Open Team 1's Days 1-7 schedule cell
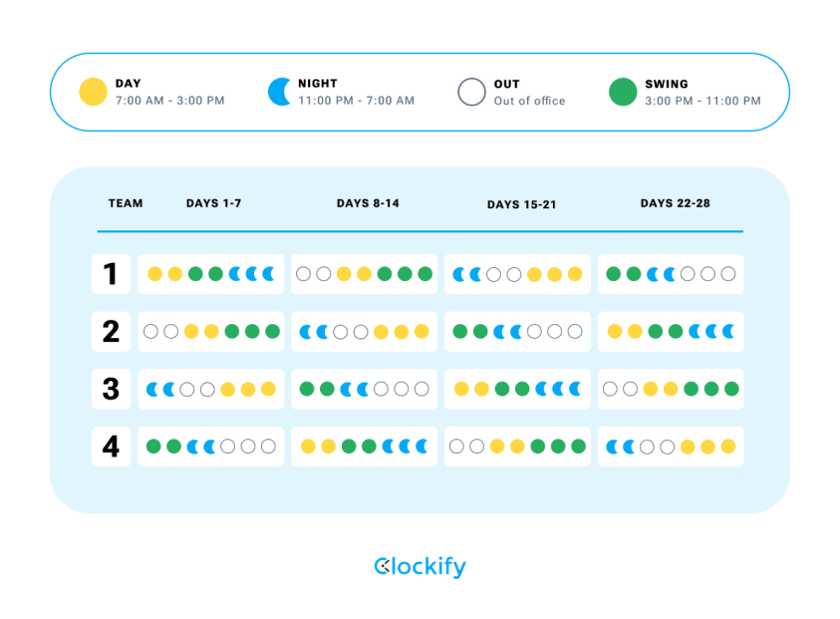840x619 pixels. 211,274
